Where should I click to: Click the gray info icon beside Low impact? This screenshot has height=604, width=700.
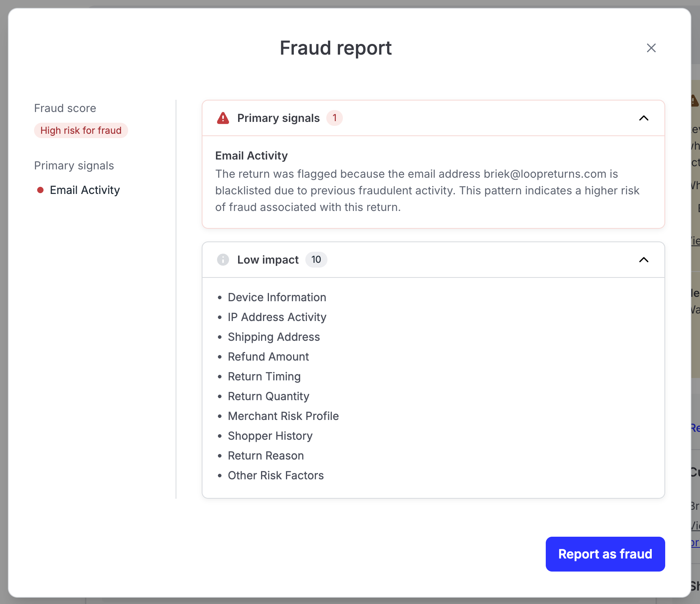pos(223,260)
